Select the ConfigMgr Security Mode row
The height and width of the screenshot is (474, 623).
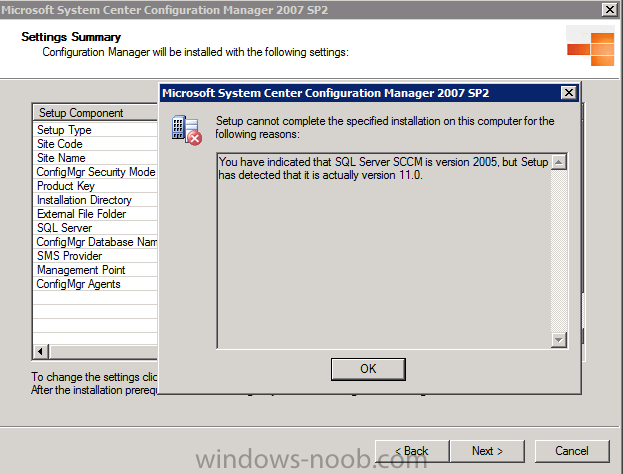(95, 172)
